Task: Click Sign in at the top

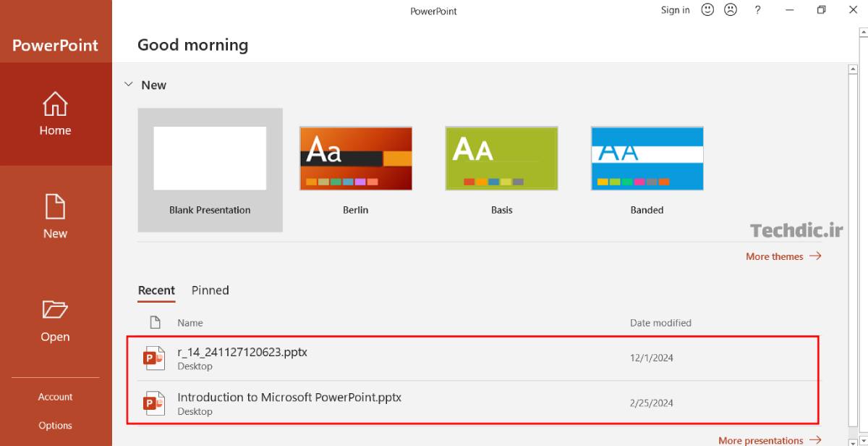Action: [675, 10]
